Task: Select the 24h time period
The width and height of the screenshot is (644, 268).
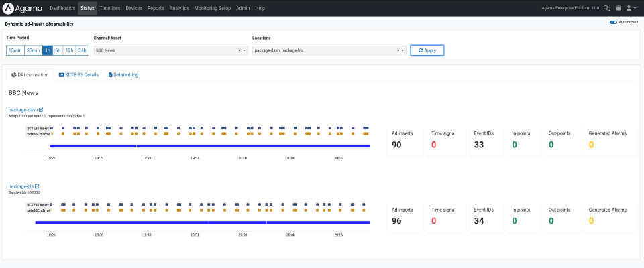Action: pos(82,50)
